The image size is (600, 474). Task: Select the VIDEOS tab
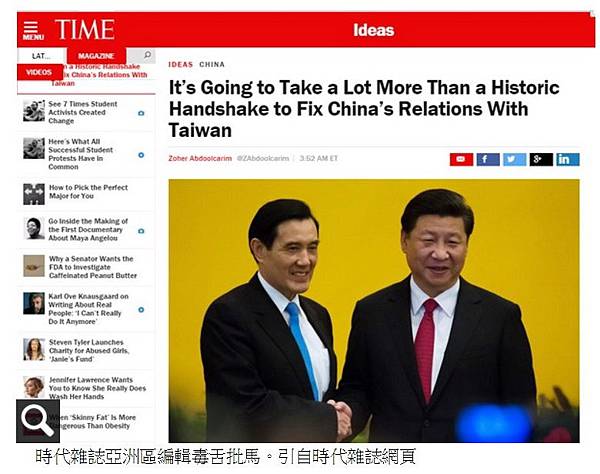(x=40, y=72)
